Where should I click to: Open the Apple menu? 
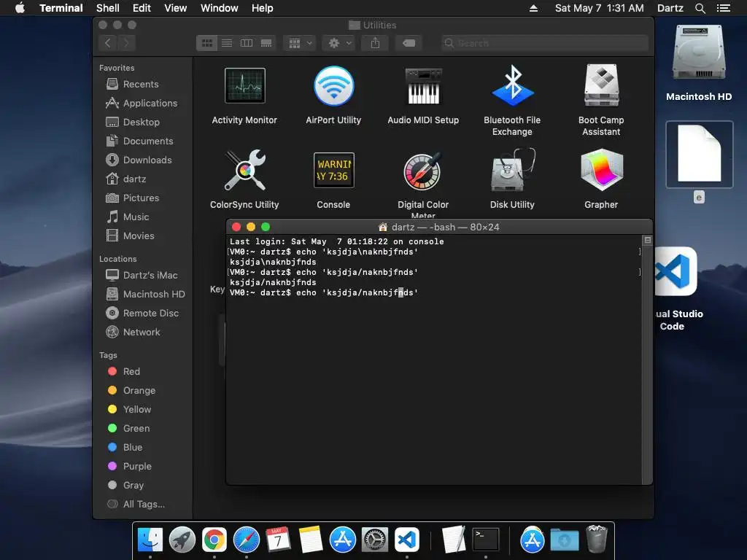(x=20, y=8)
